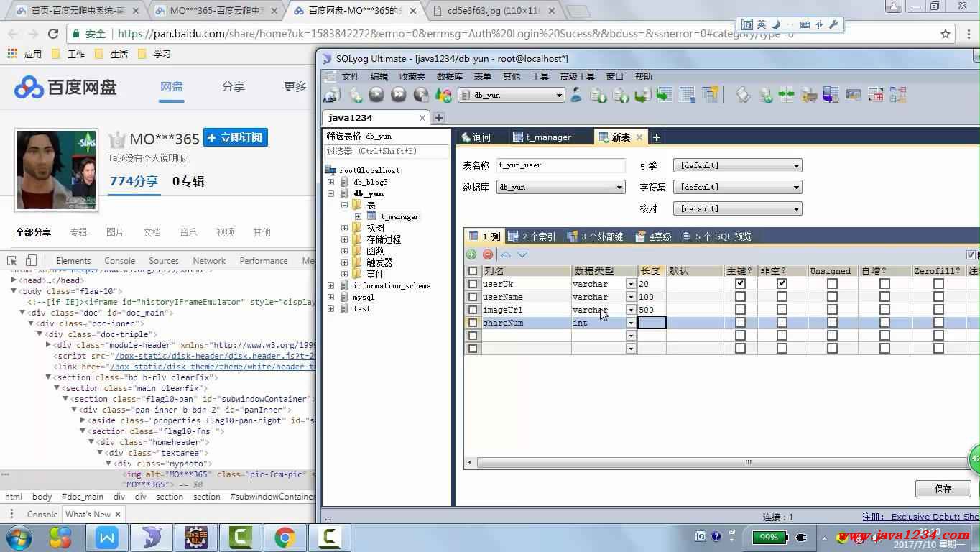Open the 数据库 menu in SQLyog
The height and width of the screenshot is (552, 980).
click(x=449, y=77)
